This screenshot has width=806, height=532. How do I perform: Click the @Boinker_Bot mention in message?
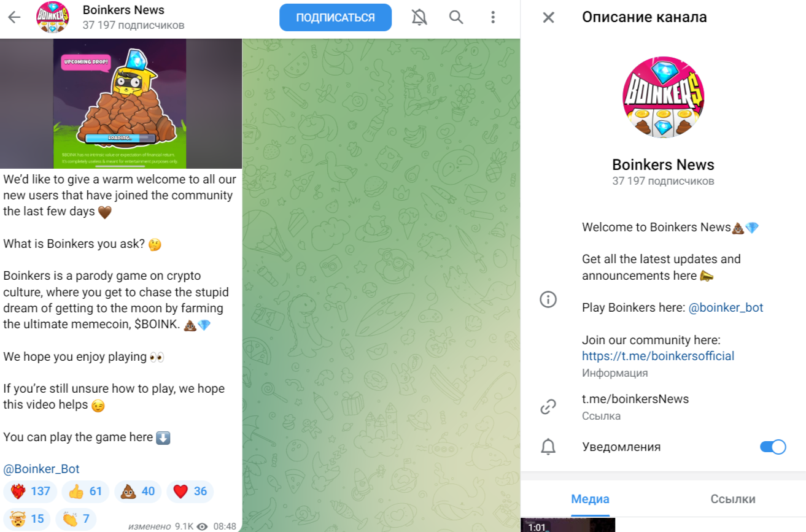(42, 469)
